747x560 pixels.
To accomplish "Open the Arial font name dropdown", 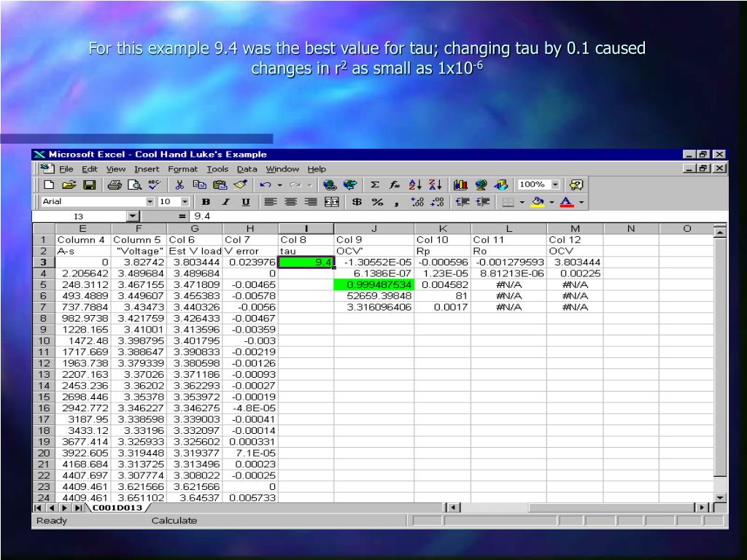I will (150, 202).
